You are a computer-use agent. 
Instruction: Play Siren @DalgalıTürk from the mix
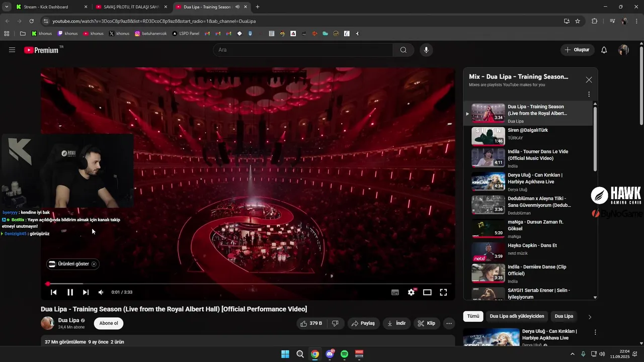pyautogui.click(x=528, y=135)
